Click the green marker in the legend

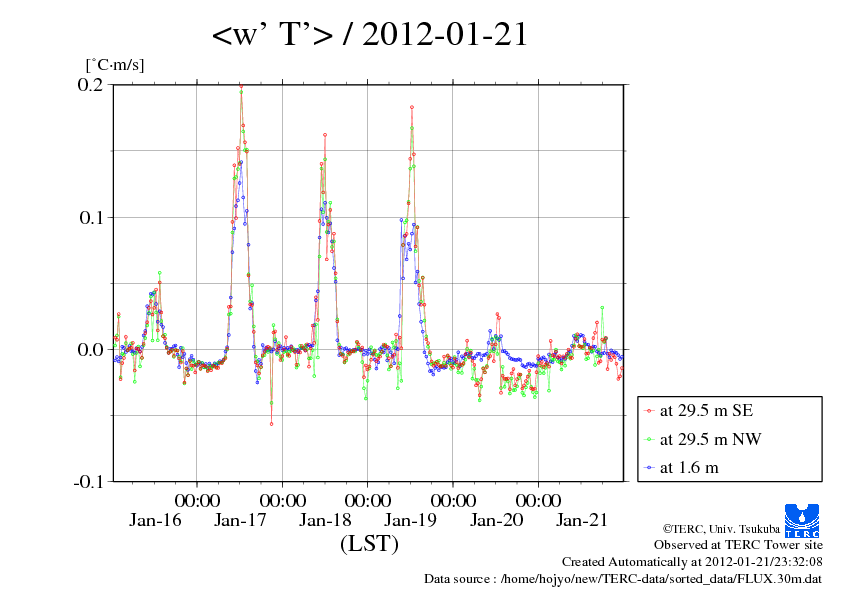coord(649,440)
